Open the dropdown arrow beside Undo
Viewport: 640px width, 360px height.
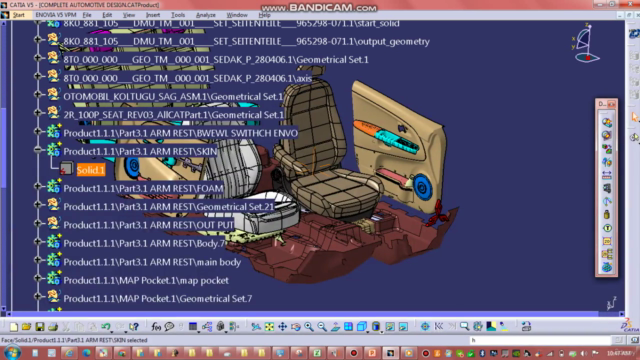pos(112,331)
